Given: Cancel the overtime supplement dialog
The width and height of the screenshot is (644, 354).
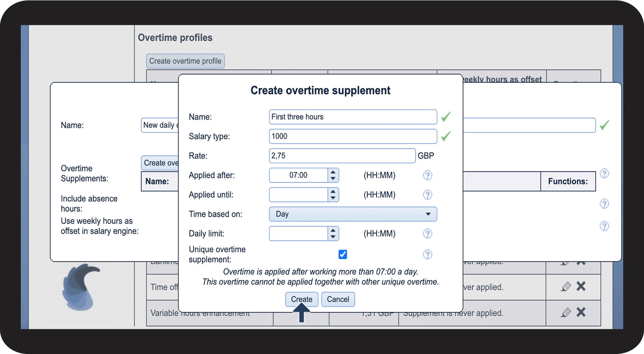Looking at the screenshot, I should (x=338, y=299).
